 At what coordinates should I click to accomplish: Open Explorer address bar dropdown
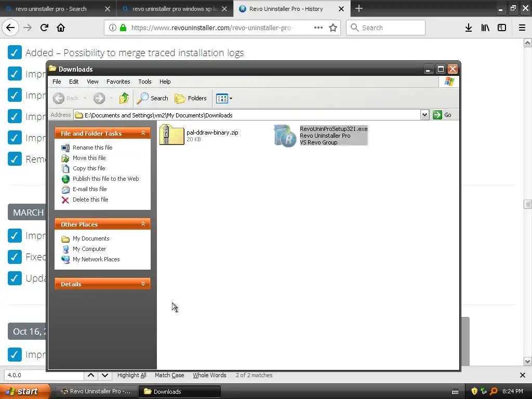click(424, 115)
